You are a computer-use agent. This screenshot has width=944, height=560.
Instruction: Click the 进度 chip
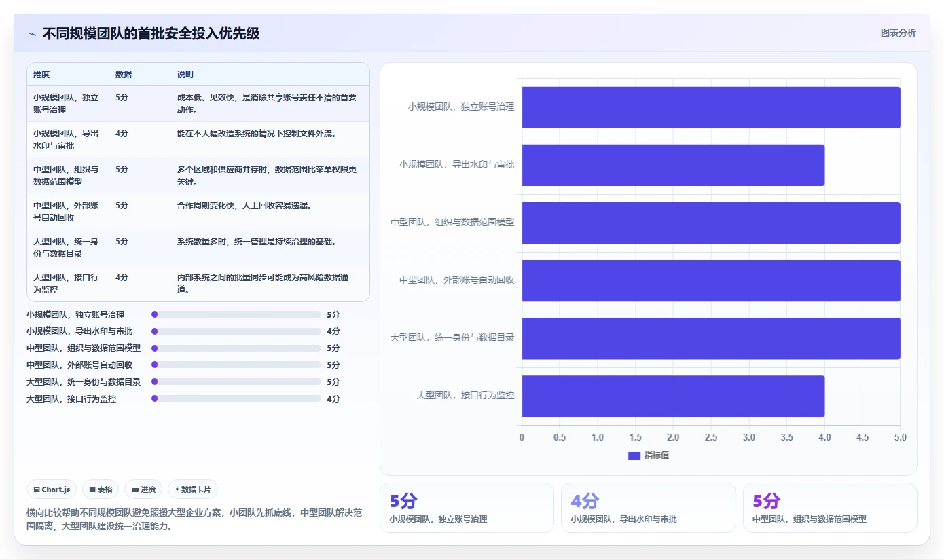point(143,489)
